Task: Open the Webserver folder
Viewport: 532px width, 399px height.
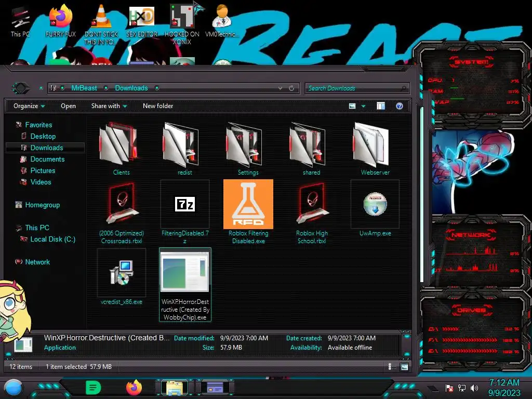Action: tap(375, 149)
